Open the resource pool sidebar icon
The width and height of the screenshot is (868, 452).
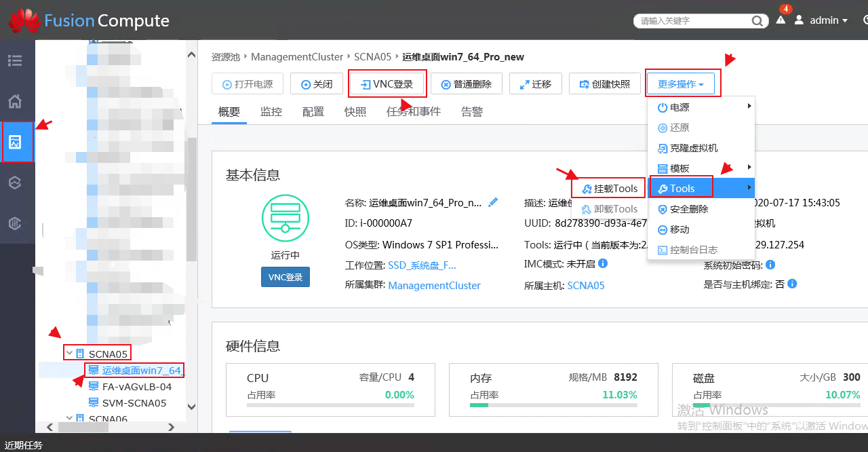coord(15,142)
